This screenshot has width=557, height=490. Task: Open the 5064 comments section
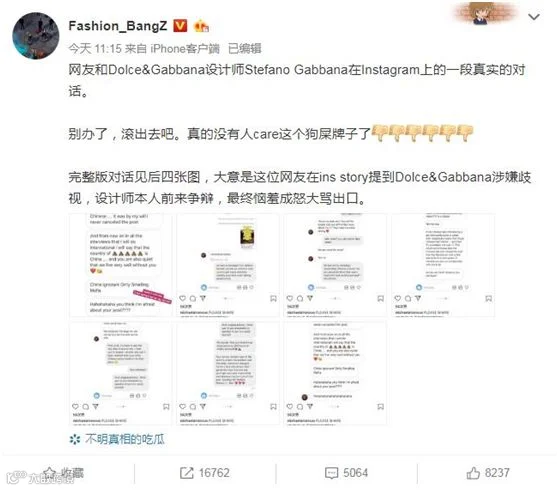point(346,473)
